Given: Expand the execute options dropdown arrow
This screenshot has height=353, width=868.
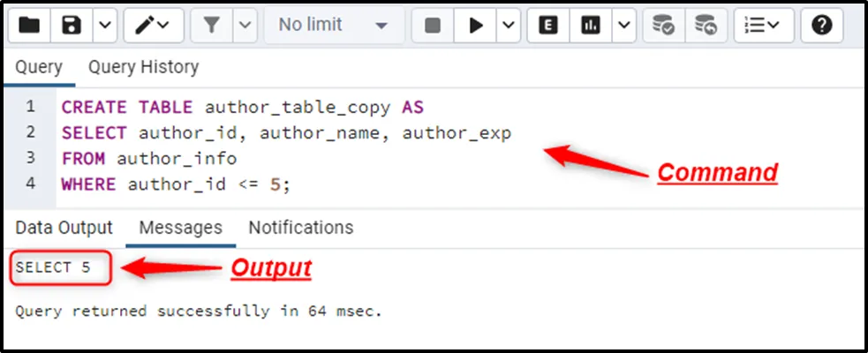Looking at the screenshot, I should point(508,26).
